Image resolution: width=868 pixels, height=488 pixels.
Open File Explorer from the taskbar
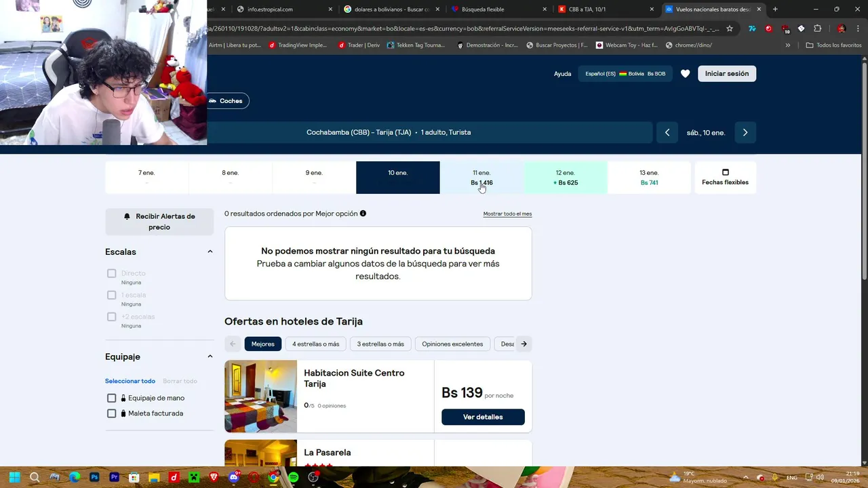(154, 477)
